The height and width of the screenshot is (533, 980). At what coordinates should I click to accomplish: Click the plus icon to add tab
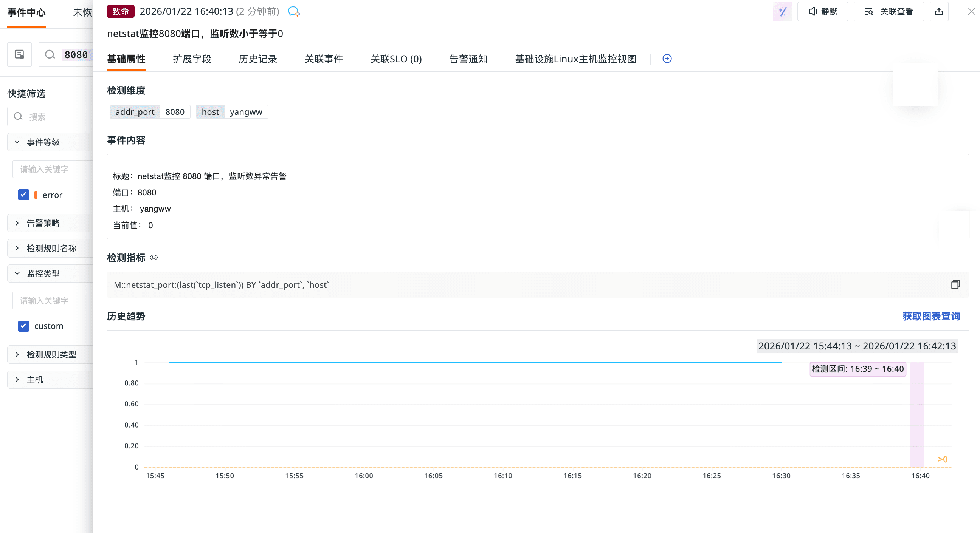(667, 59)
